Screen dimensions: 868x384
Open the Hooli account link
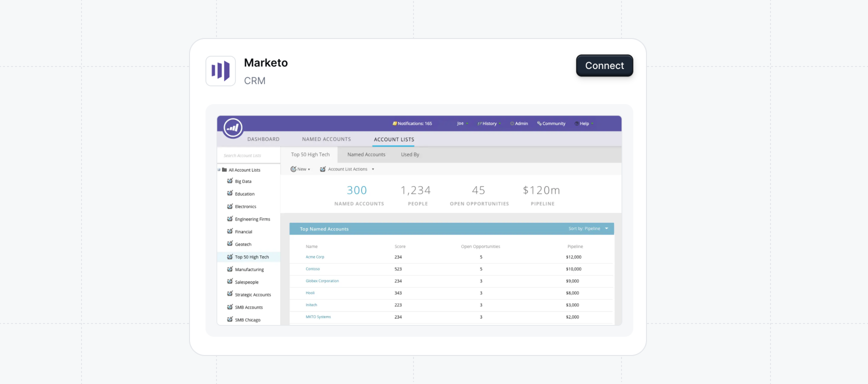click(x=310, y=293)
